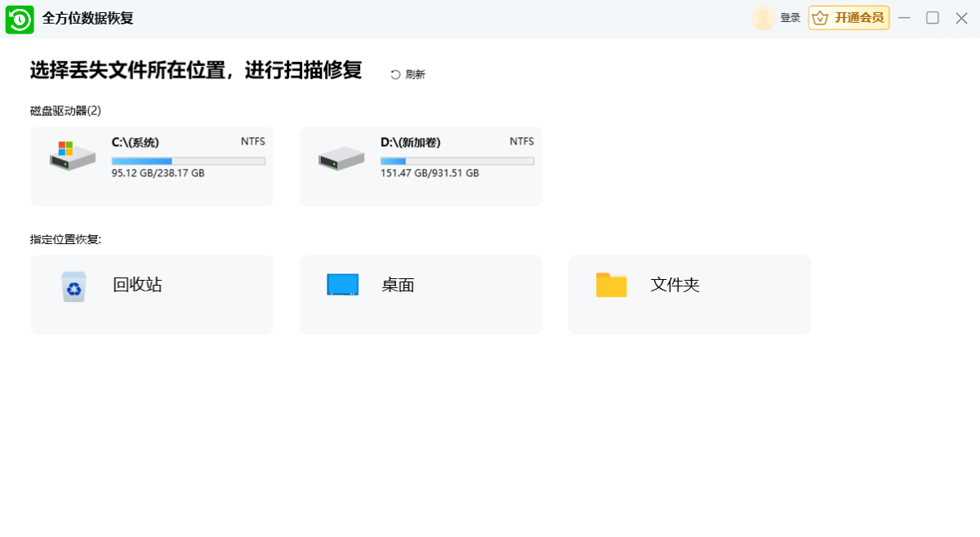The image size is (980, 537).
Task: Click the C: drive usage bar
Action: tap(188, 162)
